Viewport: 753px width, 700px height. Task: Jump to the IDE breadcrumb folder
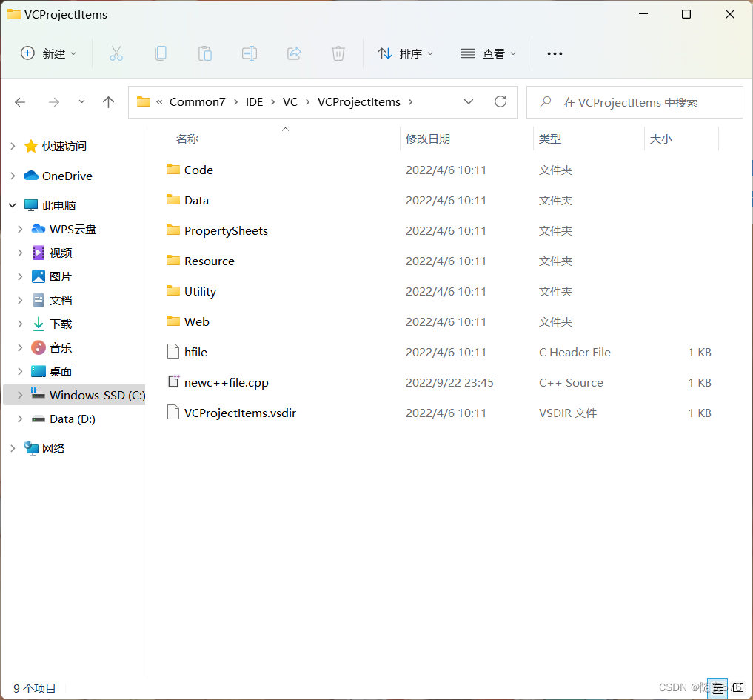point(254,101)
